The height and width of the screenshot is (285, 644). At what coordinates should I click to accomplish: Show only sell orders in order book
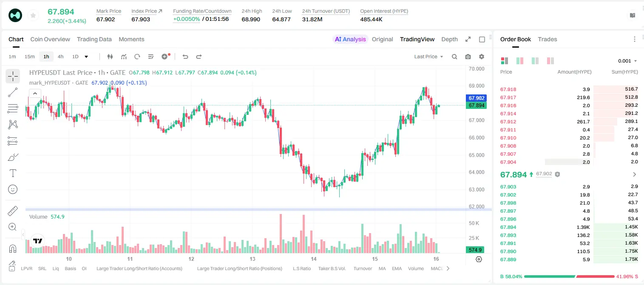pyautogui.click(x=550, y=61)
